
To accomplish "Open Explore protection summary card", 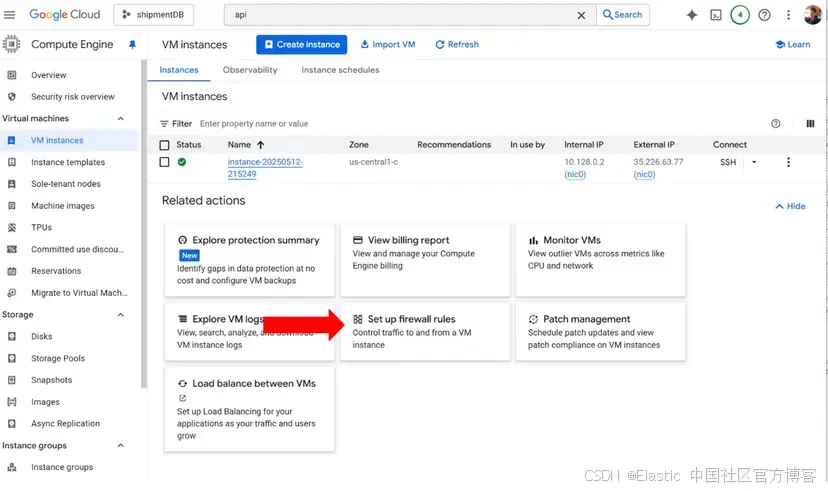I will (250, 260).
